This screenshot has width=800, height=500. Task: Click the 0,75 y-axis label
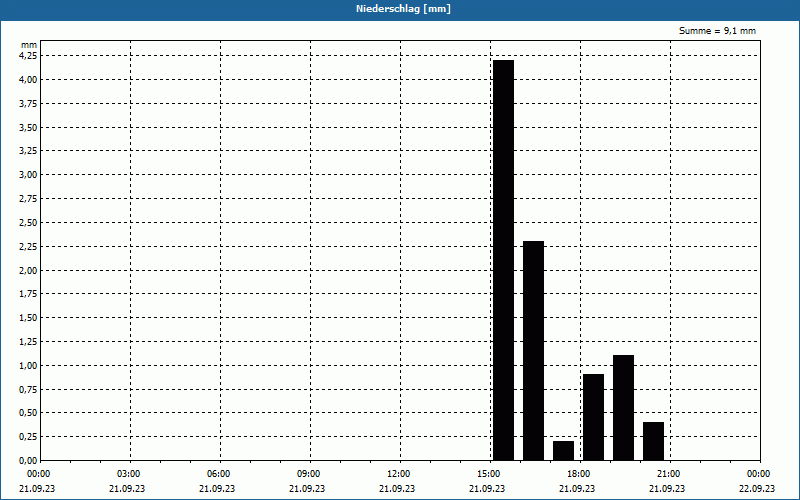point(28,389)
